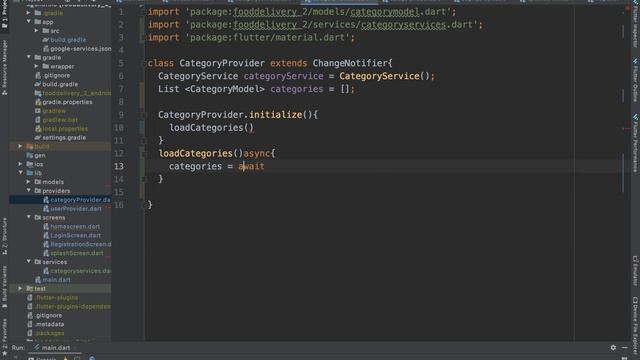This screenshot has height=360, width=640.
Task: Open homescreen.dart file
Action: click(x=75, y=227)
